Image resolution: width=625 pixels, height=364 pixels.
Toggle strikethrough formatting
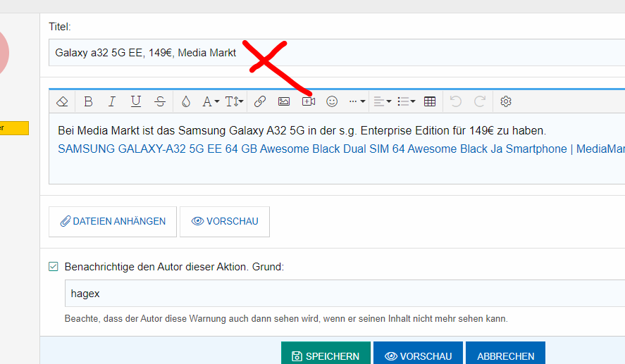(x=160, y=101)
